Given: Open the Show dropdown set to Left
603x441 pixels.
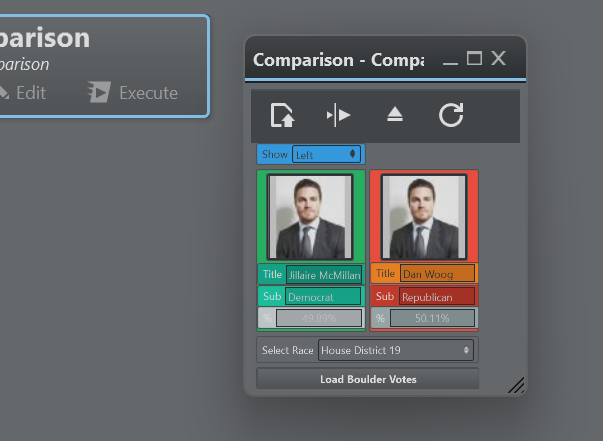Looking at the screenshot, I should pos(326,154).
